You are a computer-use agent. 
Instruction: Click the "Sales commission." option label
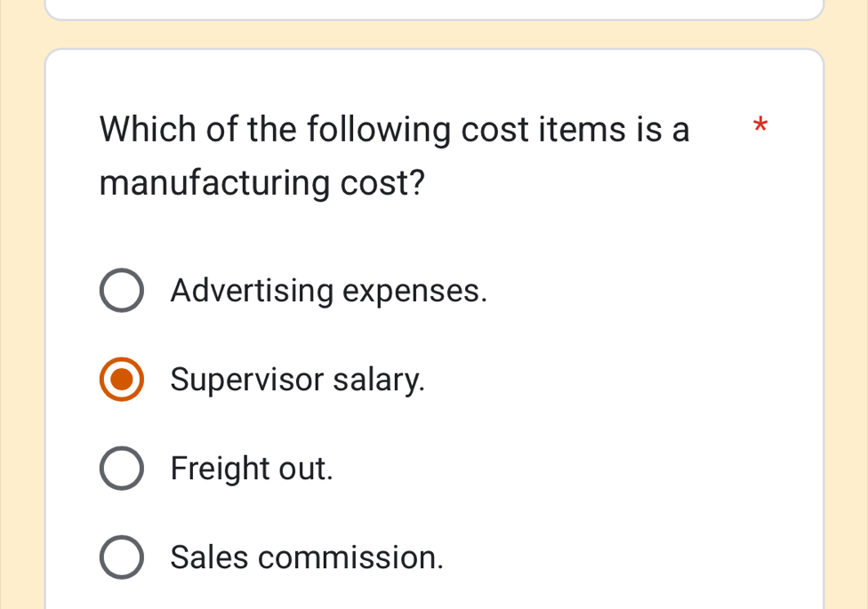point(307,557)
